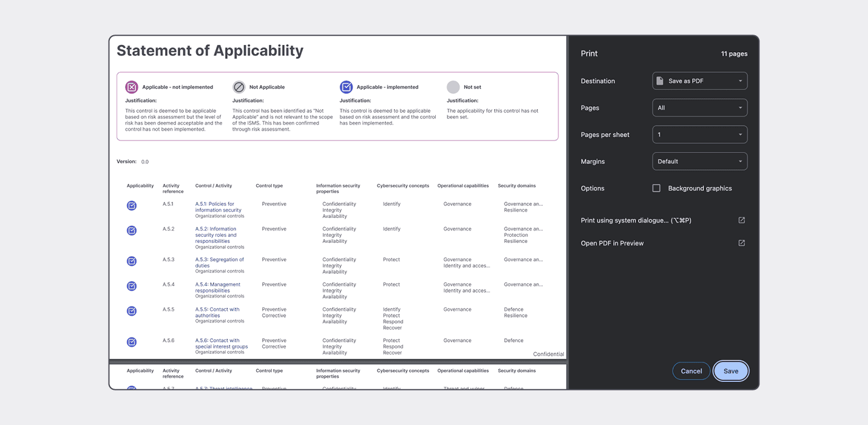The image size is (868, 425).
Task: Click the external-link icon next to Open PDF in Preview
Action: pos(741,242)
